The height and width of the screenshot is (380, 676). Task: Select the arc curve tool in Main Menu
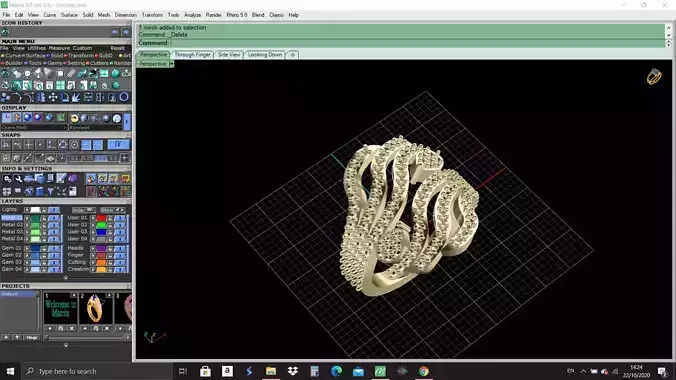click(17, 97)
